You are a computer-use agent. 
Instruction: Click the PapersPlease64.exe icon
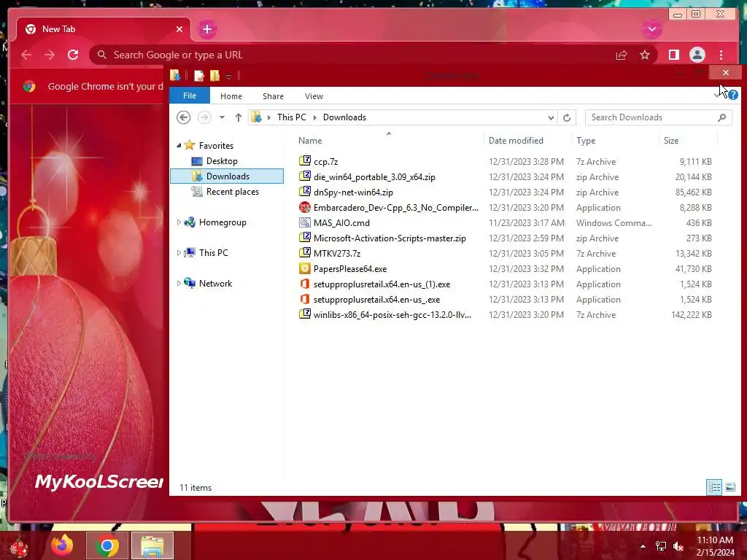(x=304, y=268)
